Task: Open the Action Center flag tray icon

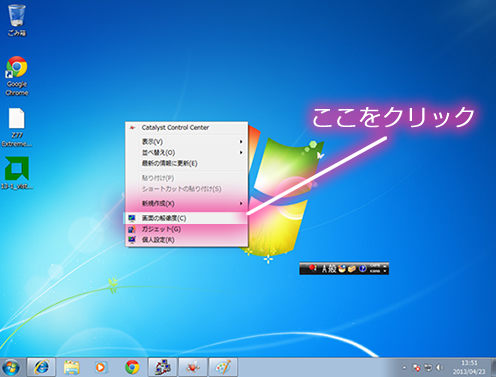Action: [416, 368]
